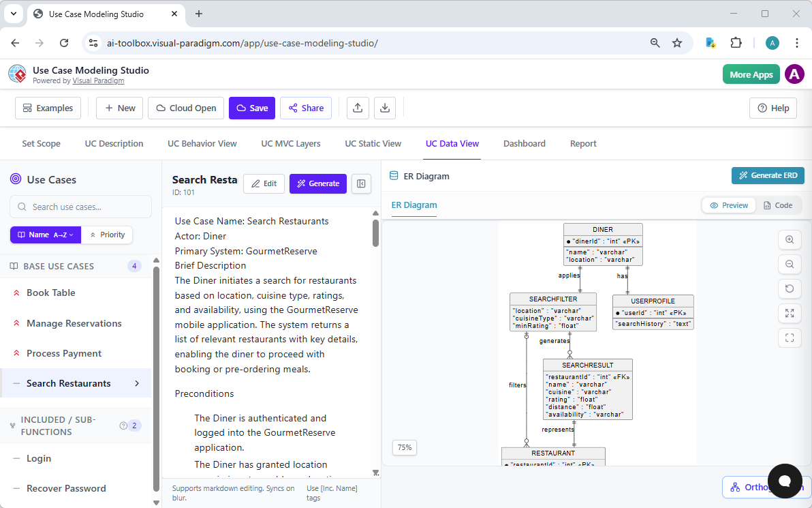Open the chat bubble in the corner

(785, 481)
